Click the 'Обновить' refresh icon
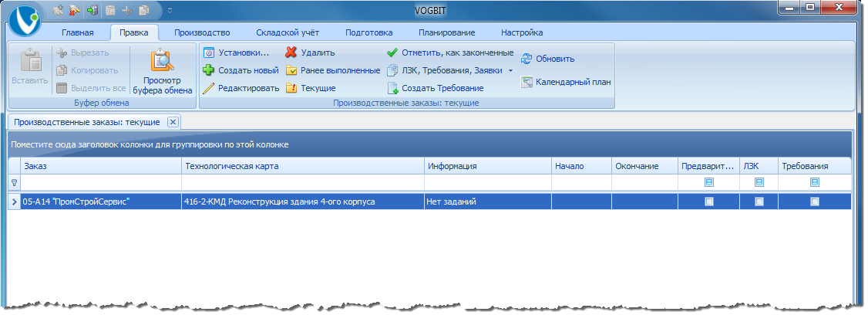The height and width of the screenshot is (315, 868). pyautogui.click(x=527, y=59)
